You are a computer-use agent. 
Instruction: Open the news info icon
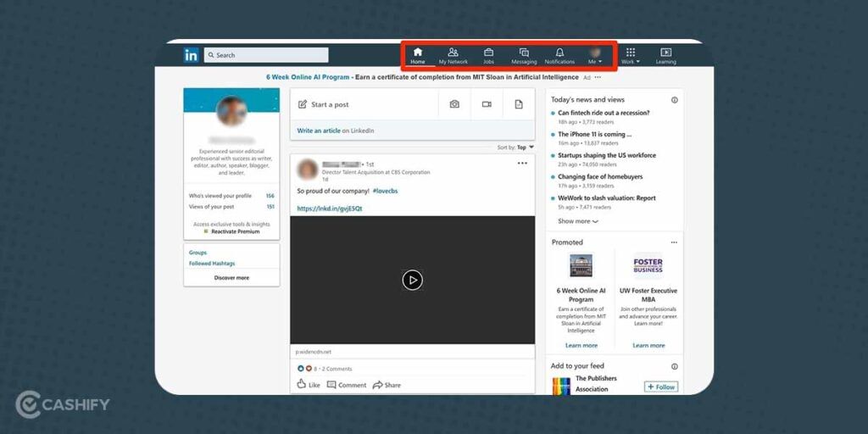pos(674,100)
